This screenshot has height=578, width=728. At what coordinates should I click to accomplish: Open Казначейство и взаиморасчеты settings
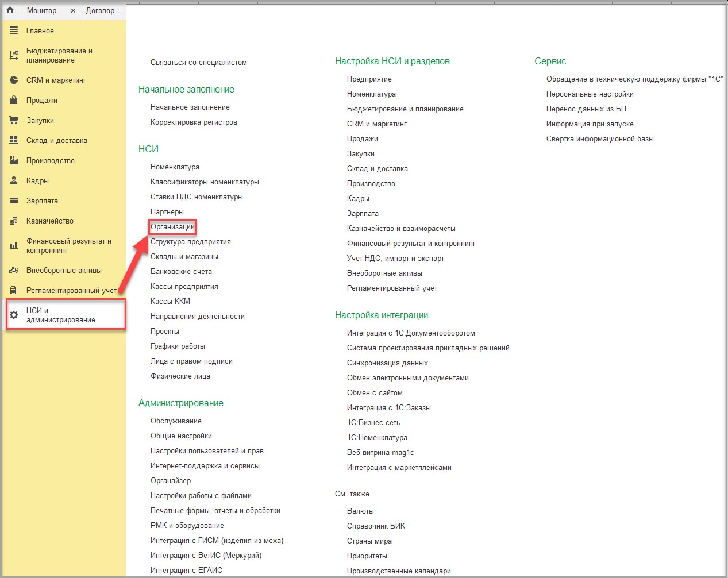tap(401, 228)
